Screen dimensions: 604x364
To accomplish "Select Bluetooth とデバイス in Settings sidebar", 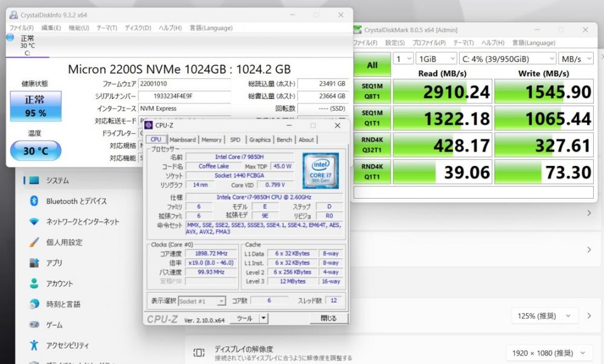I will 76,201.
